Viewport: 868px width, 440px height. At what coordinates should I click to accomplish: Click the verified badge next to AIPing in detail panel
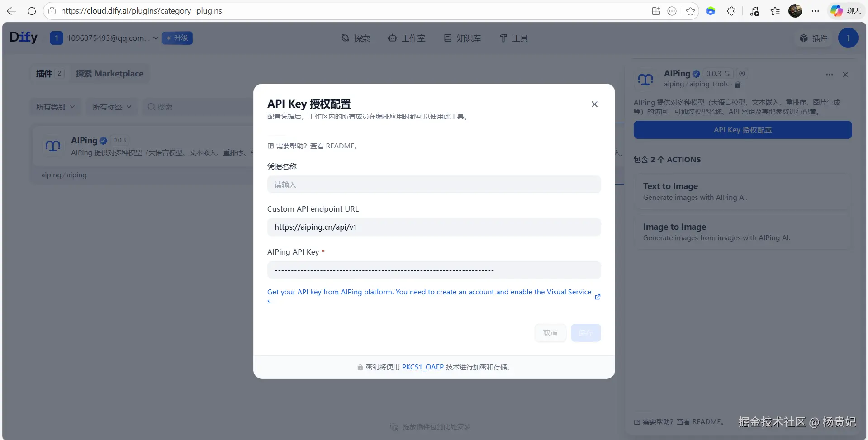point(696,74)
